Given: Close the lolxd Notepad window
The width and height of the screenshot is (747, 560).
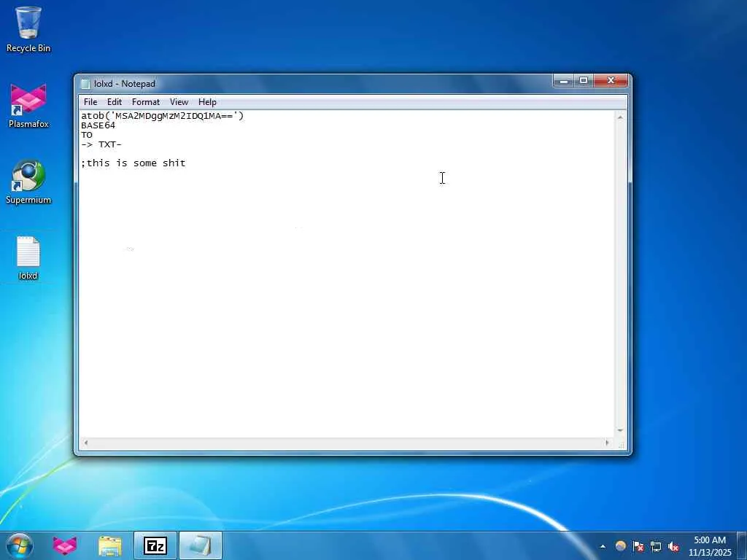Looking at the screenshot, I should click(611, 81).
